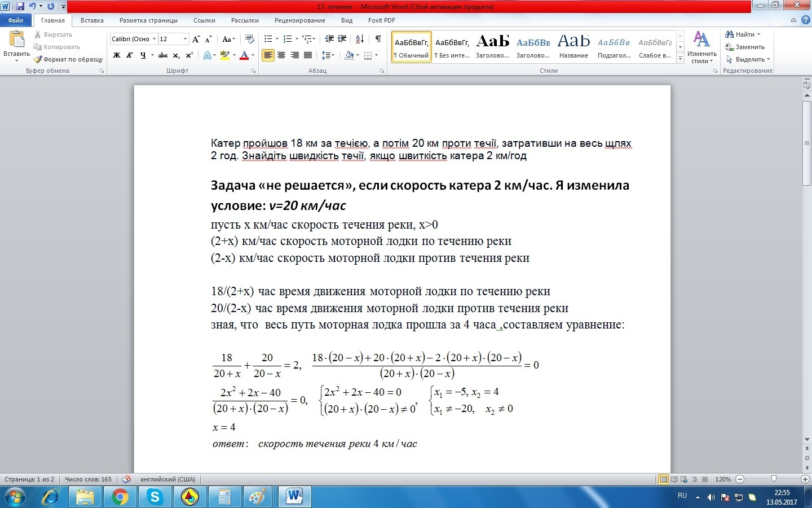
Task: Switch to the Вставка tab
Action: [92, 20]
